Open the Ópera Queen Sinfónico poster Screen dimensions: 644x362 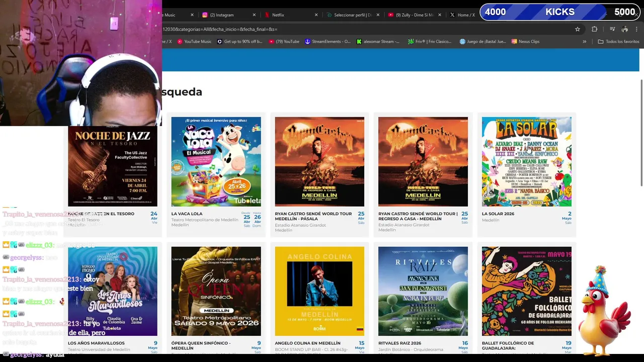(x=216, y=291)
